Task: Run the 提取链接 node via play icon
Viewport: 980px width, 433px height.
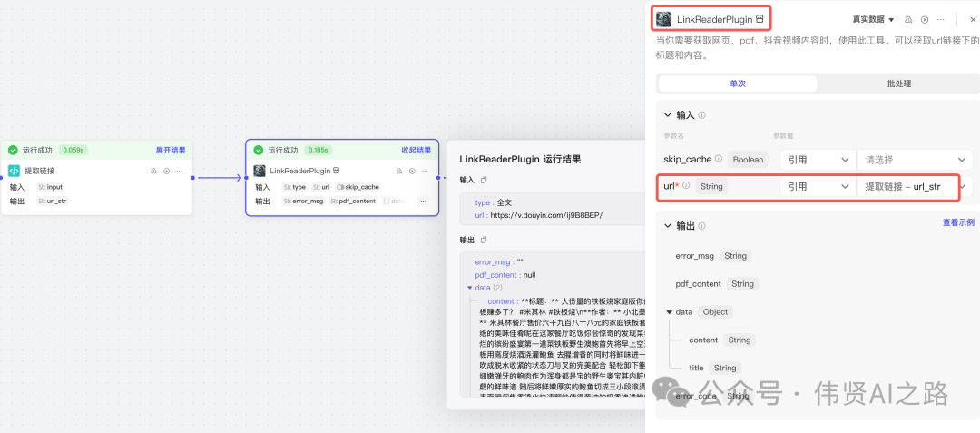Action: tap(166, 172)
